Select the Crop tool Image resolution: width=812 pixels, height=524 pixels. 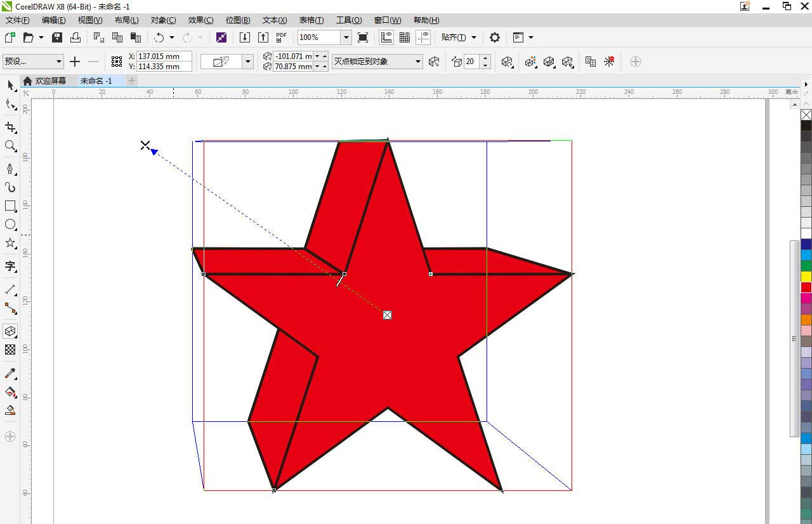pyautogui.click(x=10, y=128)
